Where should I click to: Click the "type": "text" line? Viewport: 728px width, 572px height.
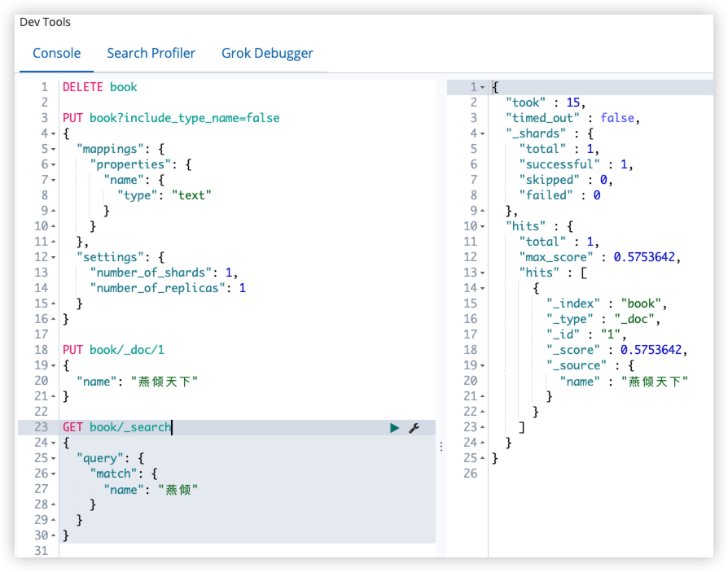coord(164,195)
